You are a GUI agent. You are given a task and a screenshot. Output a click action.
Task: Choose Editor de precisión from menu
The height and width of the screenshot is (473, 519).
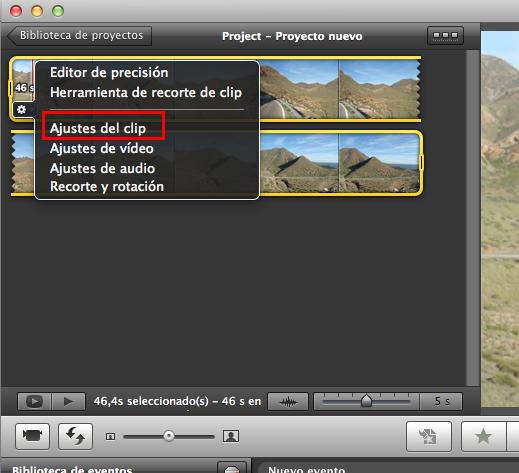(x=109, y=72)
